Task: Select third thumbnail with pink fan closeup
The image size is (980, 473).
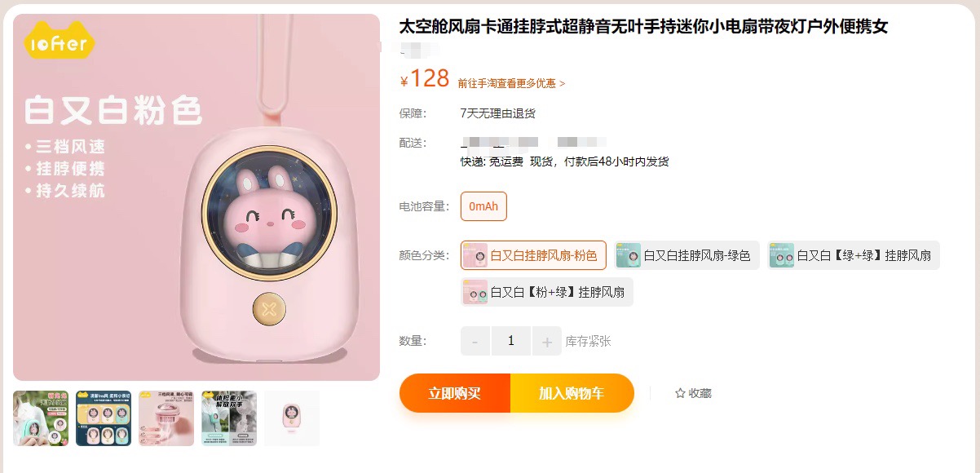Action: pos(166,418)
